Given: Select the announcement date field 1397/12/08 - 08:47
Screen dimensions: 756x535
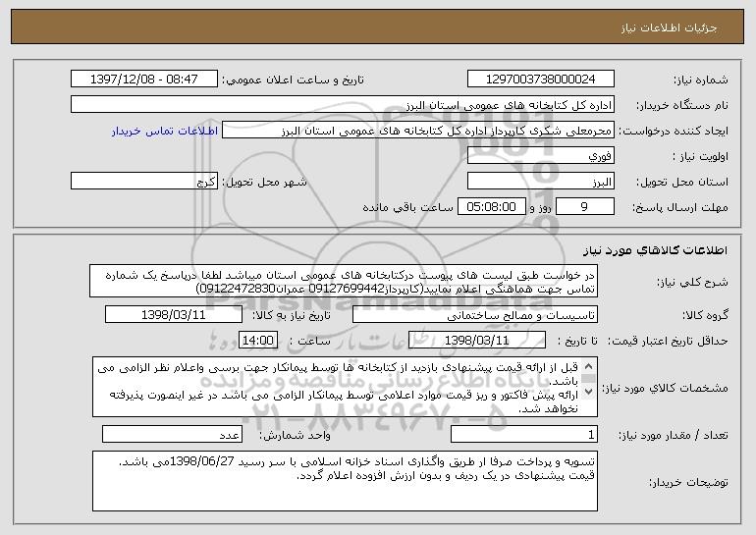Looking at the screenshot, I should point(144,80).
